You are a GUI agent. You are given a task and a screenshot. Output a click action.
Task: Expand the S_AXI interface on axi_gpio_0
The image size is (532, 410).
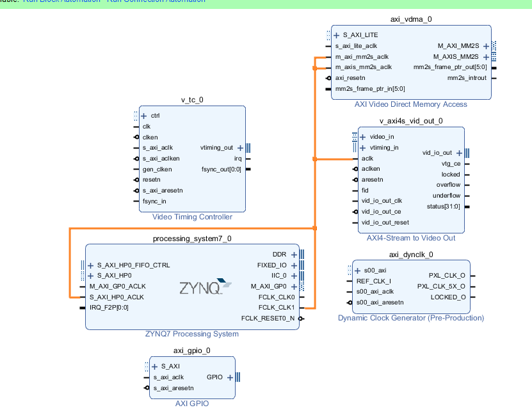click(155, 367)
